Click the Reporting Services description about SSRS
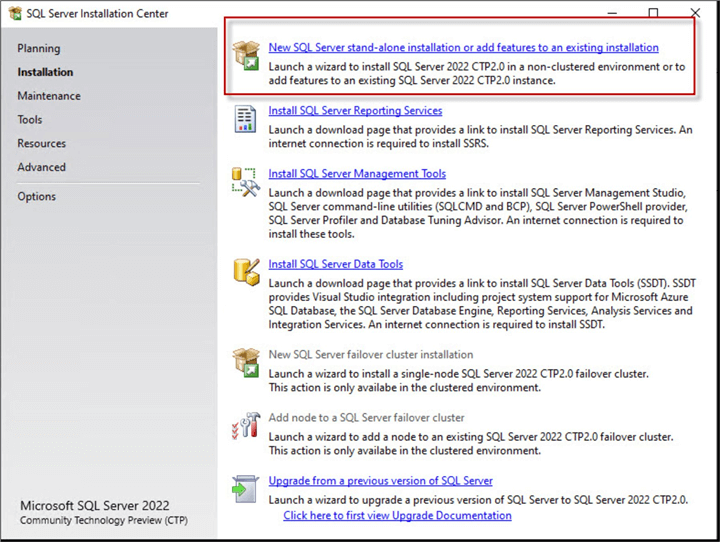 click(x=480, y=136)
